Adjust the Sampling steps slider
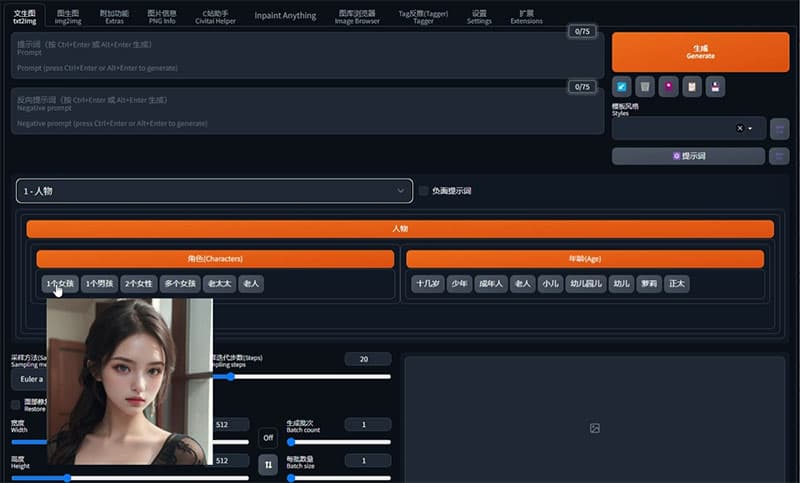Viewport: 800px width, 483px height. (232, 377)
